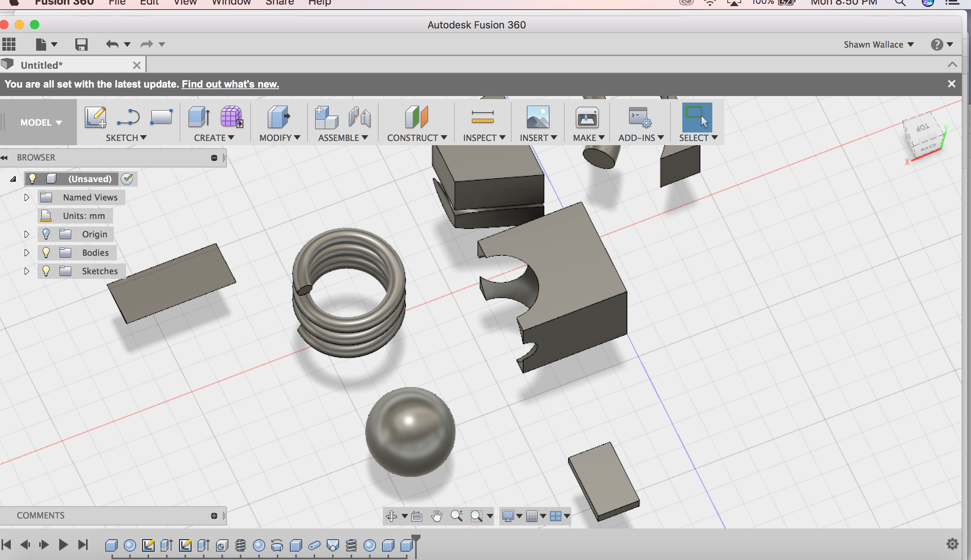Viewport: 971px width, 560px height.
Task: Open the MODEL workspace dropdown
Action: [41, 122]
